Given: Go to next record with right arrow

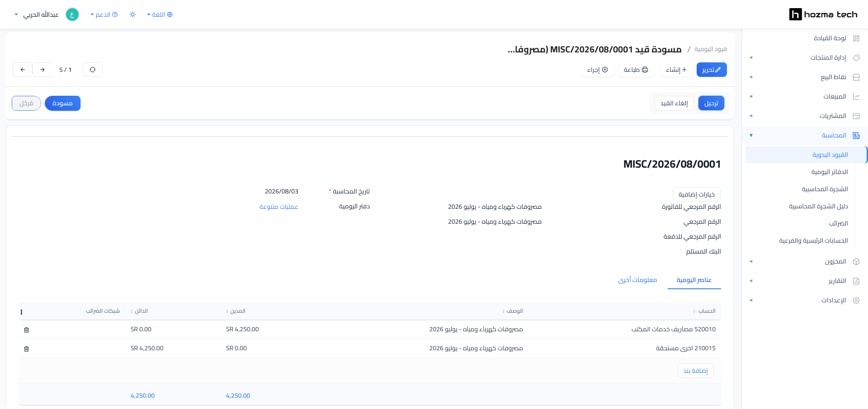Looking at the screenshot, I should click(x=42, y=70).
